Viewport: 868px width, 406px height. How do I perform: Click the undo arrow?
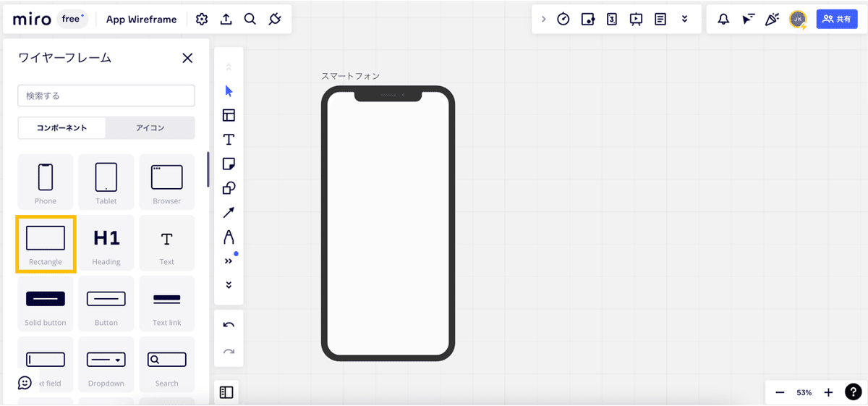(x=229, y=326)
